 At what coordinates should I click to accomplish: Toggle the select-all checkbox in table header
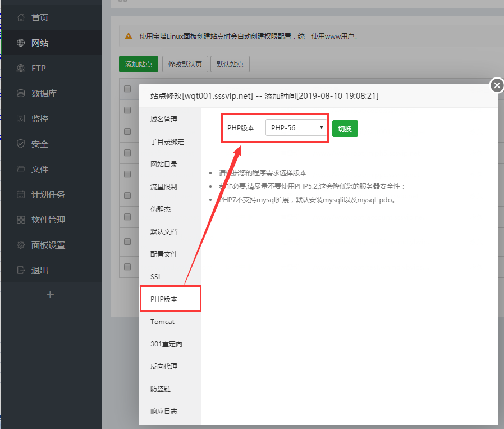127,89
